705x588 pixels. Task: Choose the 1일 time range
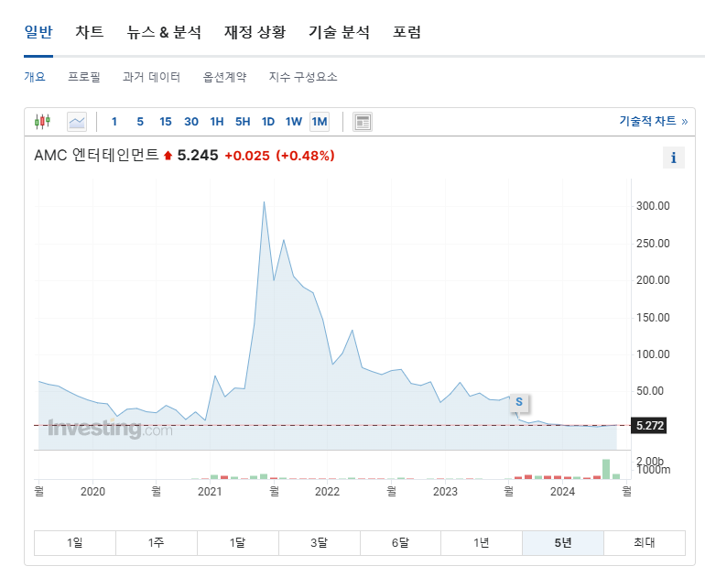75,543
